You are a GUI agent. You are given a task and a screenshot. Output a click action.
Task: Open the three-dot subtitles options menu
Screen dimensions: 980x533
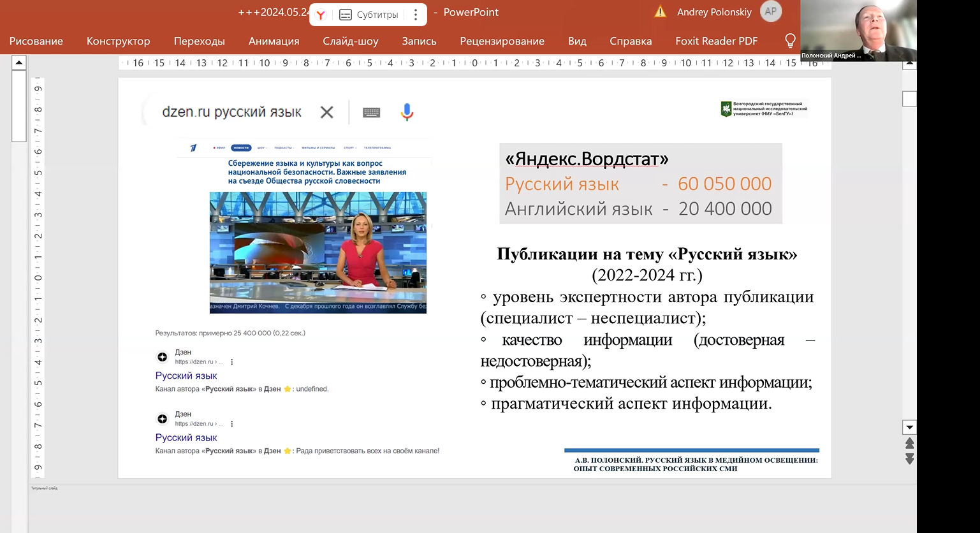pos(416,15)
